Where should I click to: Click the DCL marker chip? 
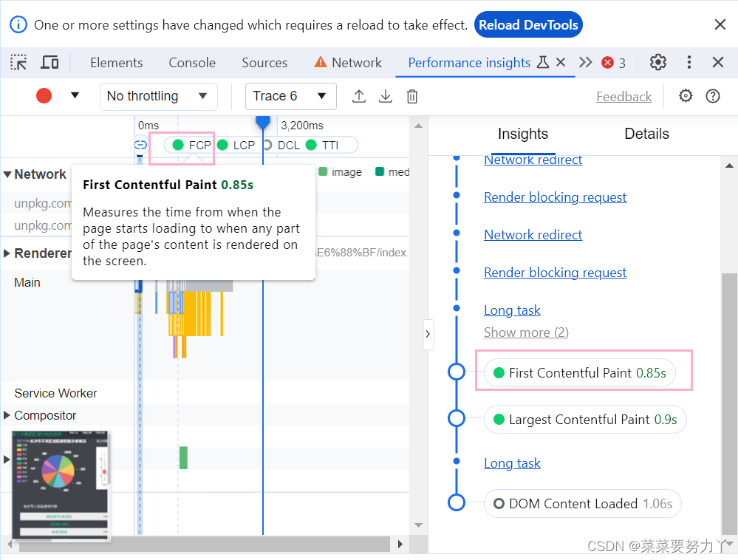tap(282, 145)
